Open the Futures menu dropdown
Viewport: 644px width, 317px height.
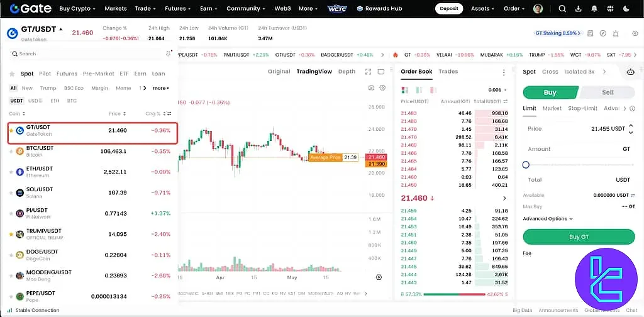pos(179,9)
